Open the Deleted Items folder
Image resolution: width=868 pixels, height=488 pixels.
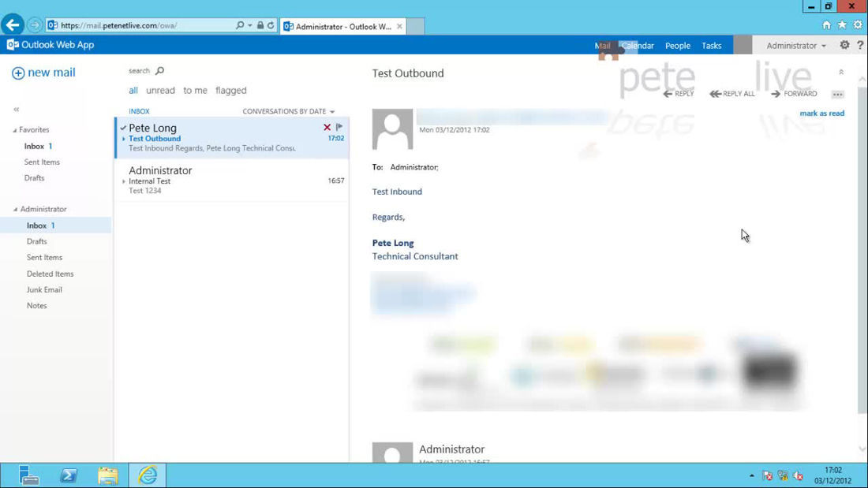[50, 274]
